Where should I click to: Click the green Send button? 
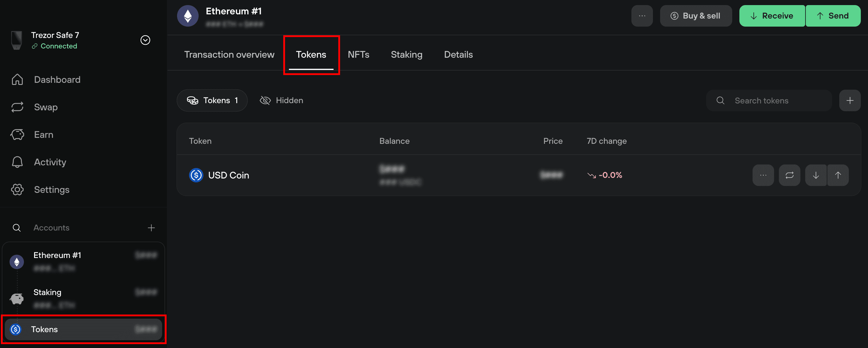(x=833, y=16)
